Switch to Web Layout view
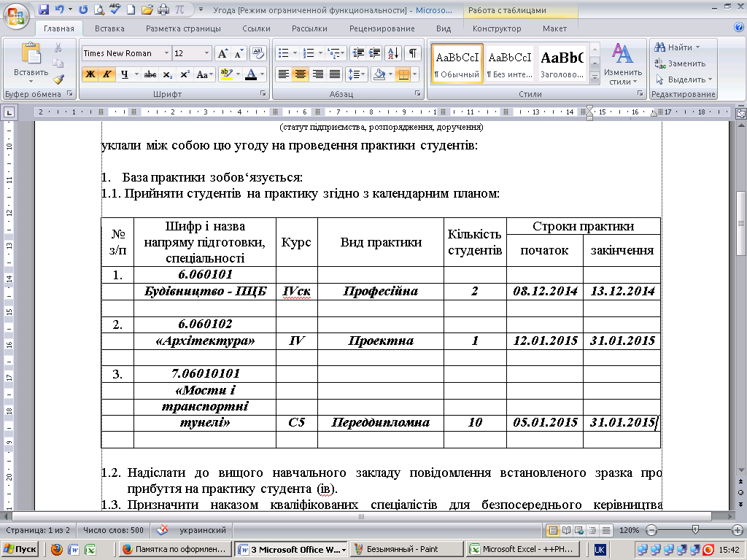The height and width of the screenshot is (560, 747). point(579,530)
